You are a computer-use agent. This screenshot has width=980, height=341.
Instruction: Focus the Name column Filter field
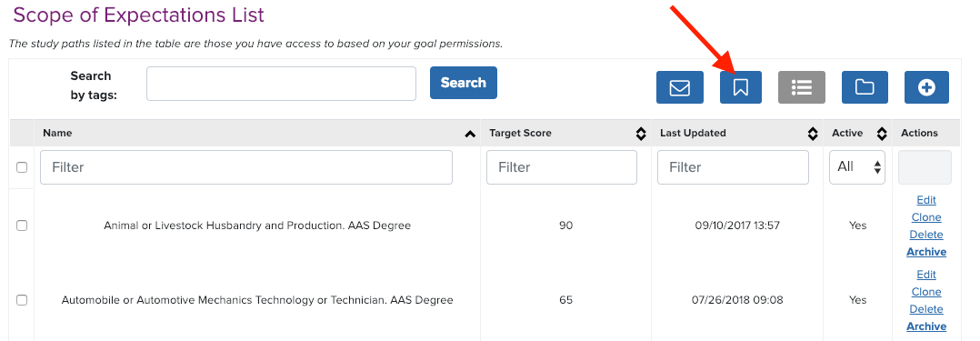(x=246, y=167)
